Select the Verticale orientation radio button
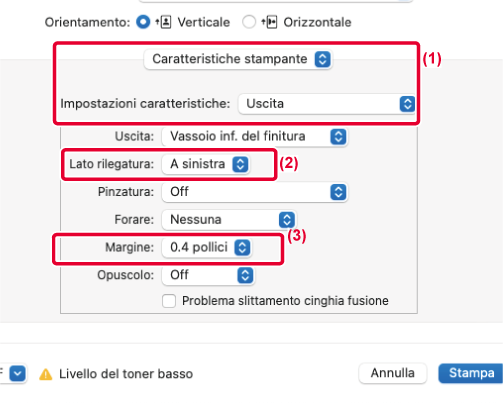Viewport: 503px width, 403px height. coord(143,22)
